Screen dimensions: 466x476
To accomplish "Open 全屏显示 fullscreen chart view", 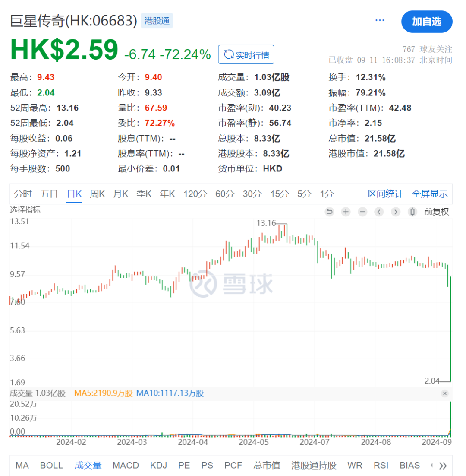I will pos(430,194).
